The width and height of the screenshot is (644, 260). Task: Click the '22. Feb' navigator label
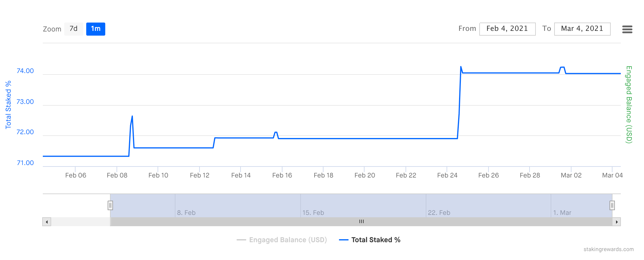[x=439, y=213]
